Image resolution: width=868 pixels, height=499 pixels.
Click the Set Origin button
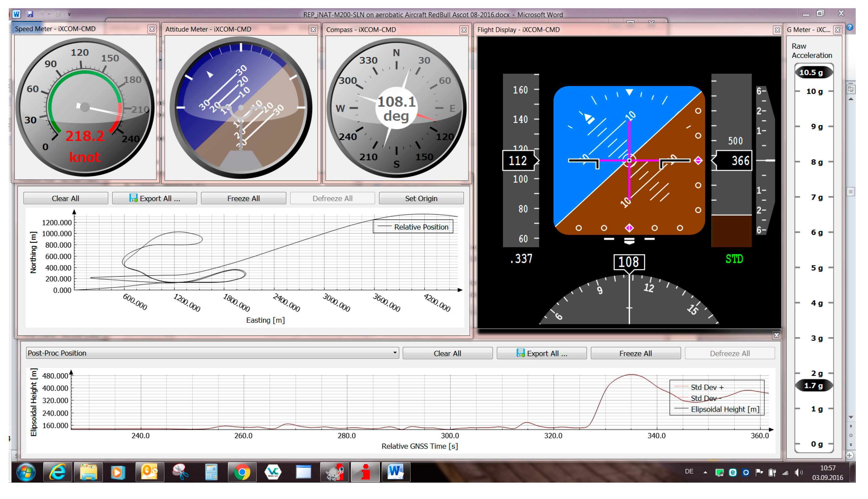pyautogui.click(x=421, y=198)
